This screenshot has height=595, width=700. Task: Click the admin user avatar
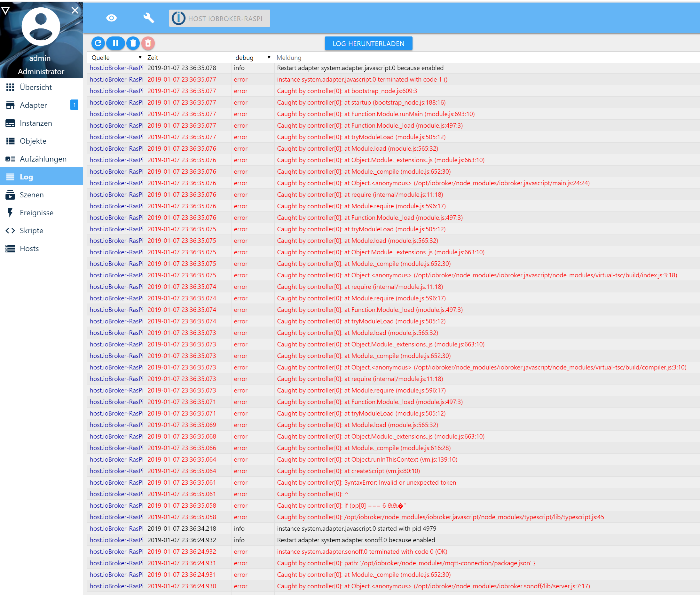click(x=41, y=27)
